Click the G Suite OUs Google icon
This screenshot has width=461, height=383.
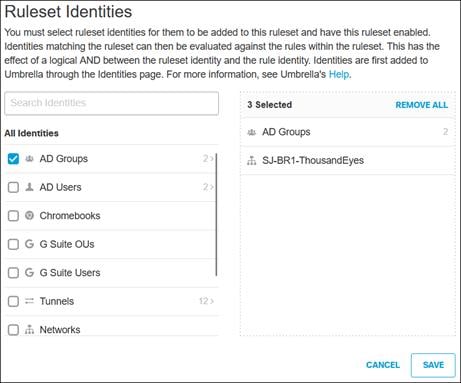tap(30, 244)
